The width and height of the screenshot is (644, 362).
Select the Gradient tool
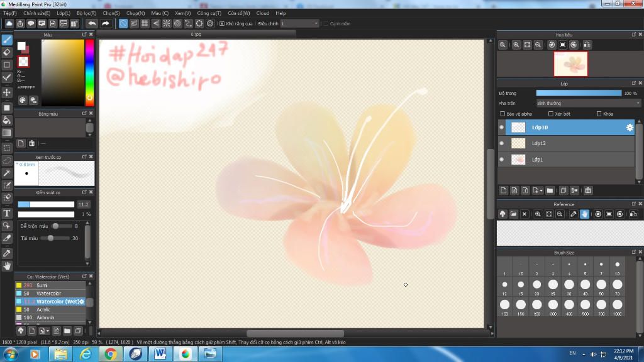pos(7,133)
